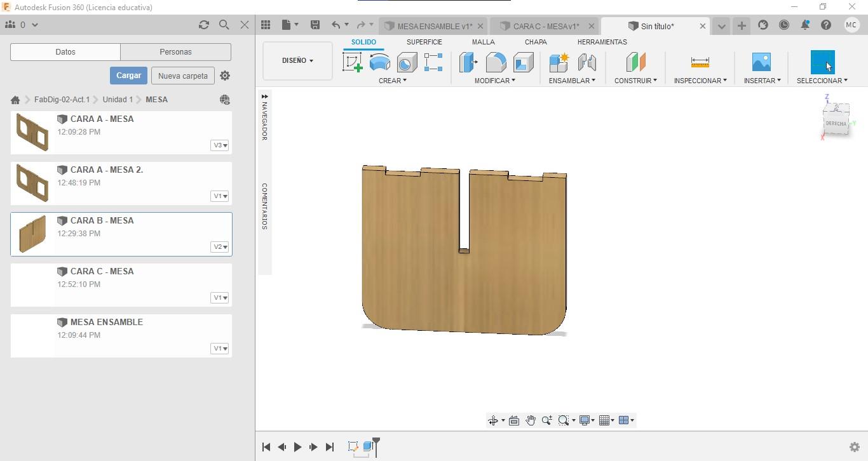
Task: Open the data panel grid toggle
Action: [266, 25]
